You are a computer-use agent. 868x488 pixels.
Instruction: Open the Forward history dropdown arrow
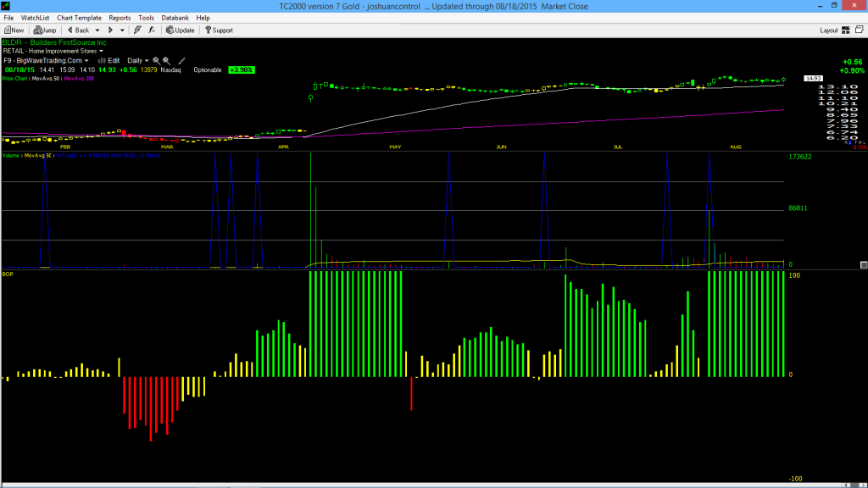click(x=122, y=30)
